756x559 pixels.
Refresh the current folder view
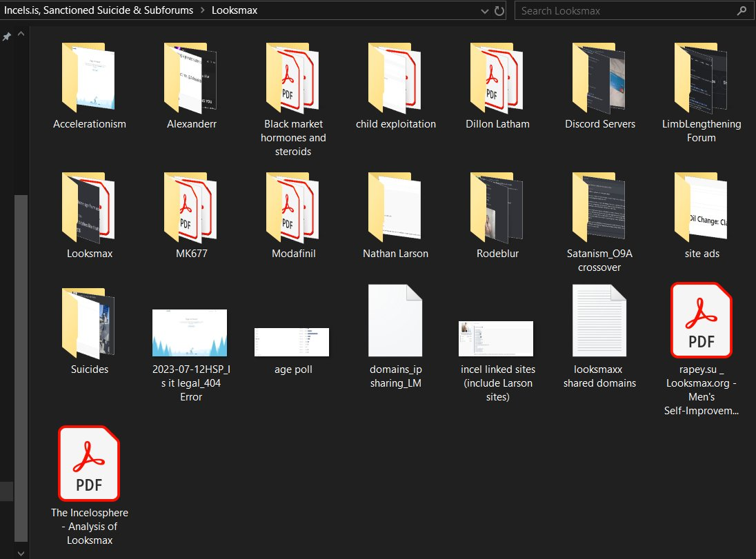click(499, 11)
